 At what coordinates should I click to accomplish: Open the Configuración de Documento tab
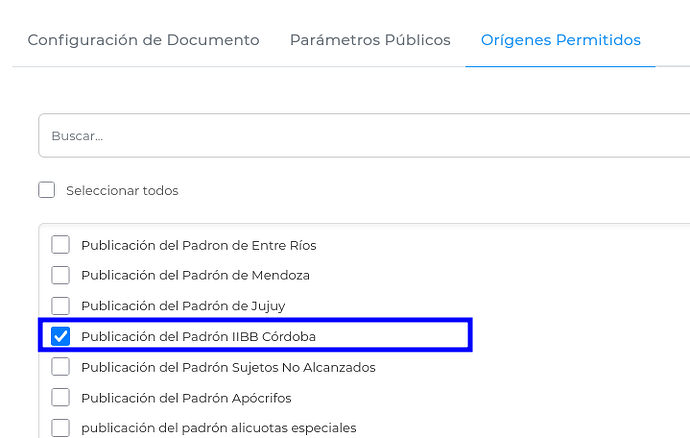click(x=143, y=40)
